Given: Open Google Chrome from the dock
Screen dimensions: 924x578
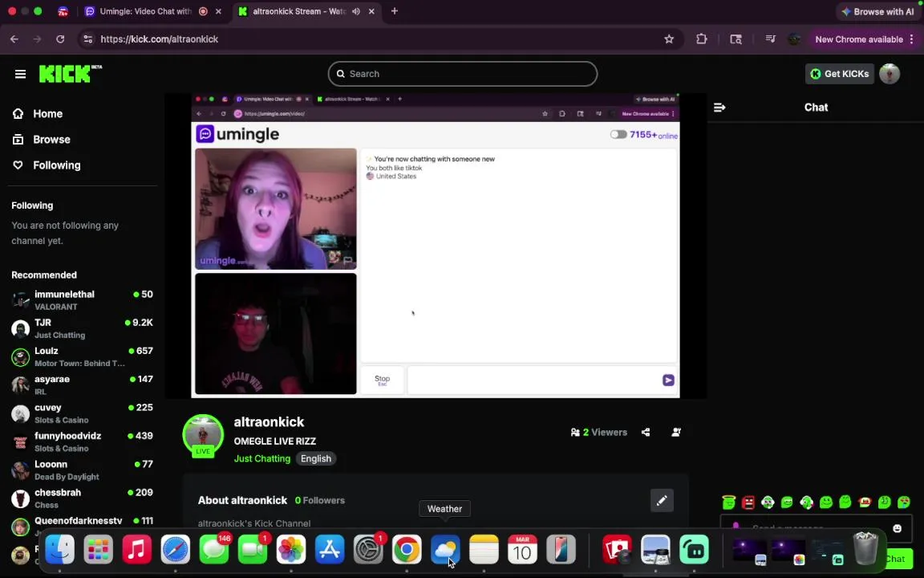Looking at the screenshot, I should tap(407, 549).
